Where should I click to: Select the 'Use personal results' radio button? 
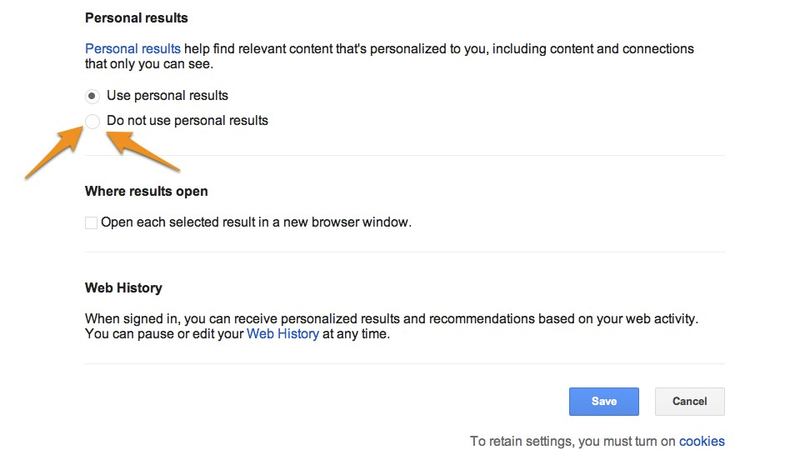click(x=92, y=96)
